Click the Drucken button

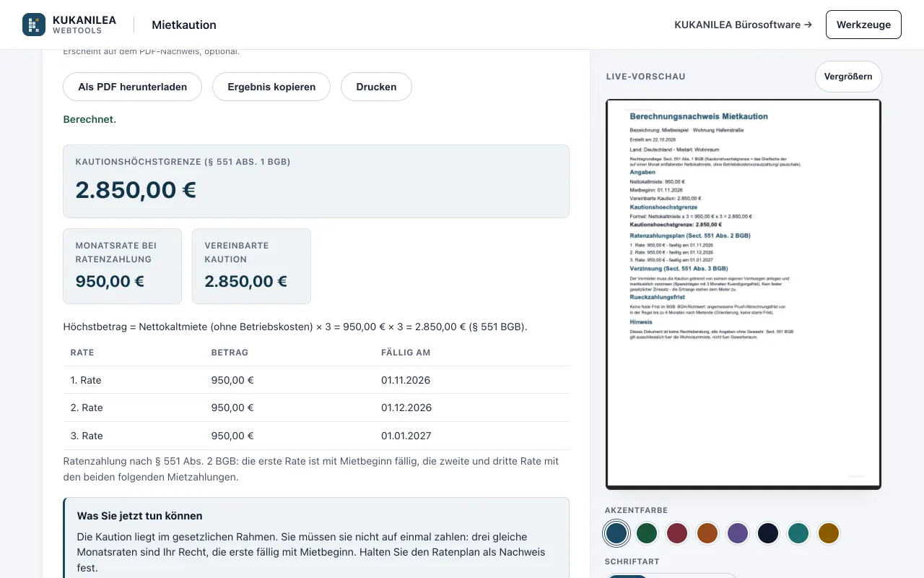376,87
